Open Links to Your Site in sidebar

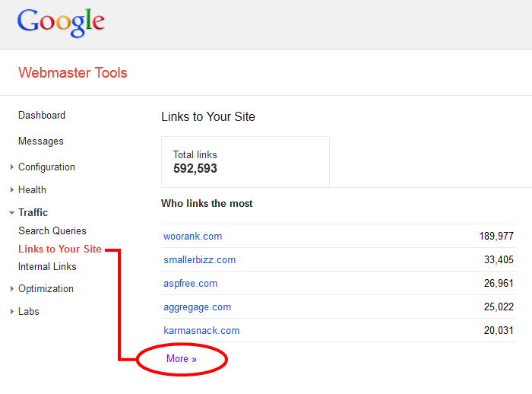(x=60, y=249)
